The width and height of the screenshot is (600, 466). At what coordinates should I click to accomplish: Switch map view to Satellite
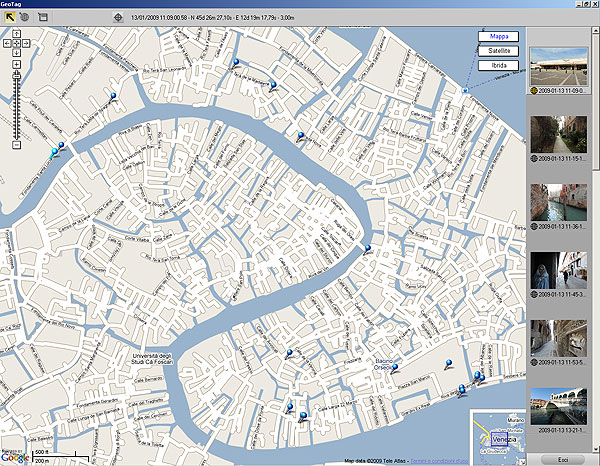499,51
